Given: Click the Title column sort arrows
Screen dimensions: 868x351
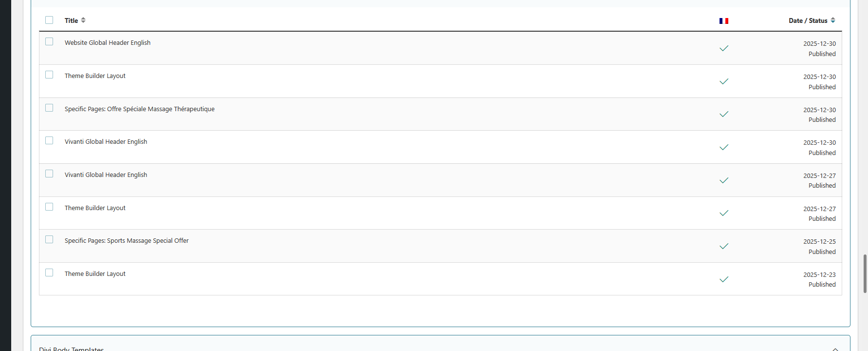Looking at the screenshot, I should (x=83, y=20).
